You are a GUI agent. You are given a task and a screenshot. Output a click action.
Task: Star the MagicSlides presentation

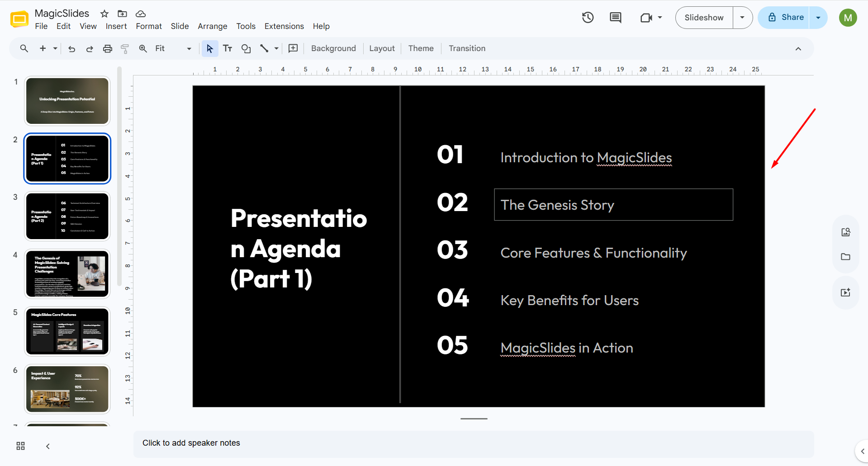[x=104, y=14]
